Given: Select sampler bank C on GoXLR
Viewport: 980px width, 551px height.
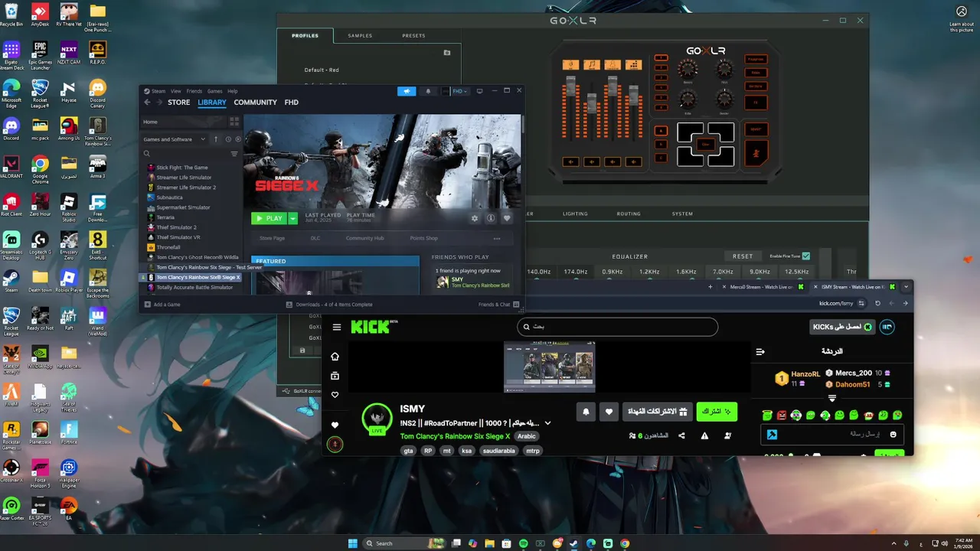Looking at the screenshot, I should [661, 158].
